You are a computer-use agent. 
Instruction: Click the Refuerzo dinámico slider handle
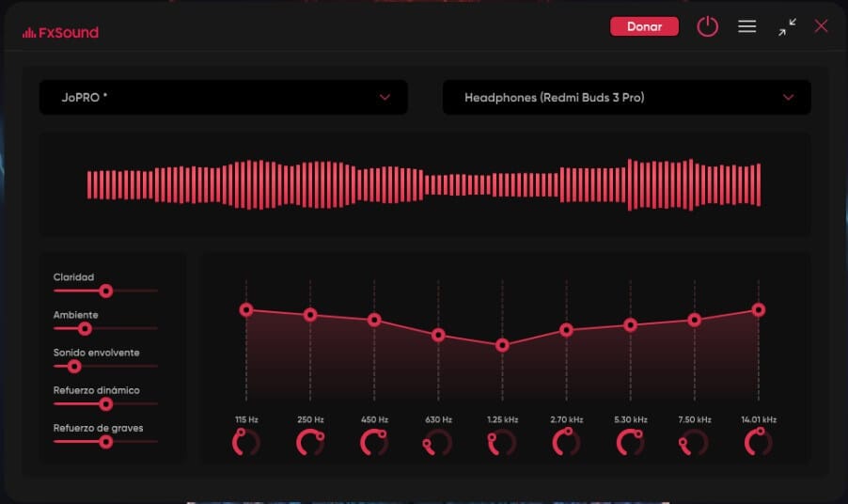point(106,404)
